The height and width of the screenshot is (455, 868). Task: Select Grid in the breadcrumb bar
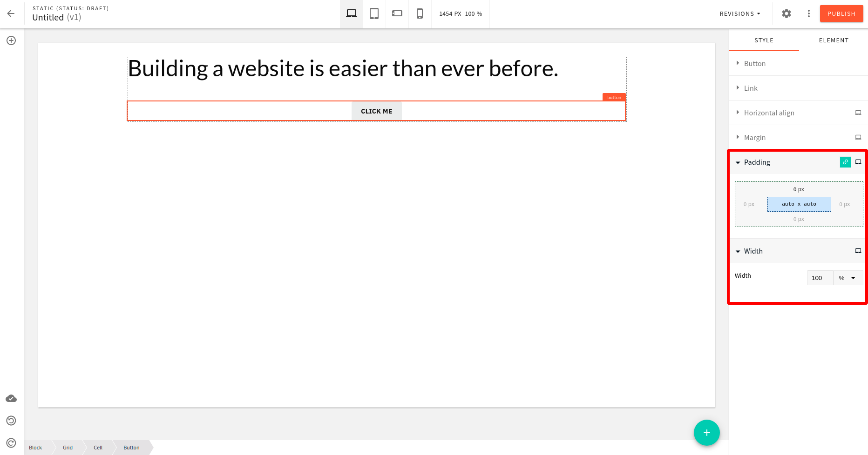67,448
